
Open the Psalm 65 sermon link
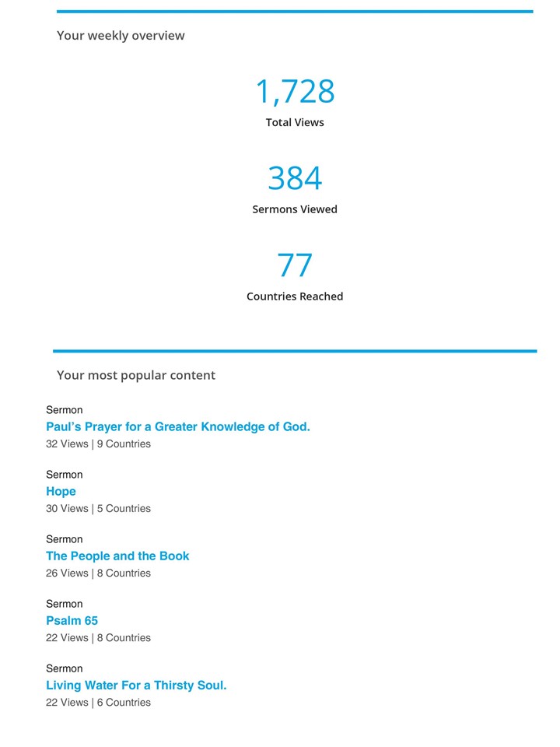pyautogui.click(x=72, y=621)
